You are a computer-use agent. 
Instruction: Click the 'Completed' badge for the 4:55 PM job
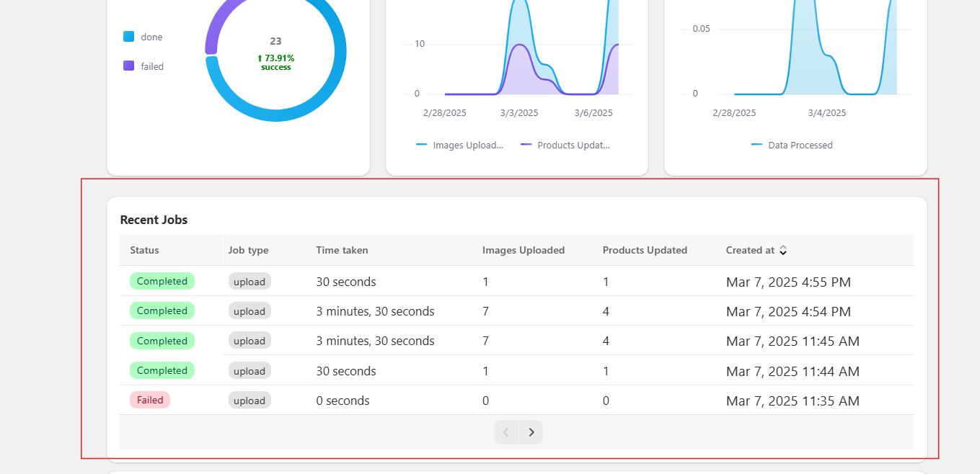(162, 281)
